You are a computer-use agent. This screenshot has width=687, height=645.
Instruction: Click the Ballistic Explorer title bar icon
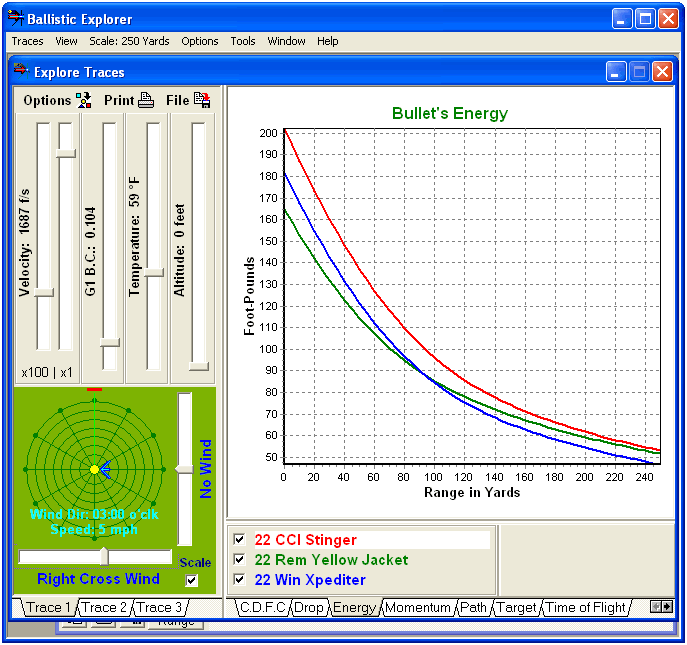(x=15, y=18)
